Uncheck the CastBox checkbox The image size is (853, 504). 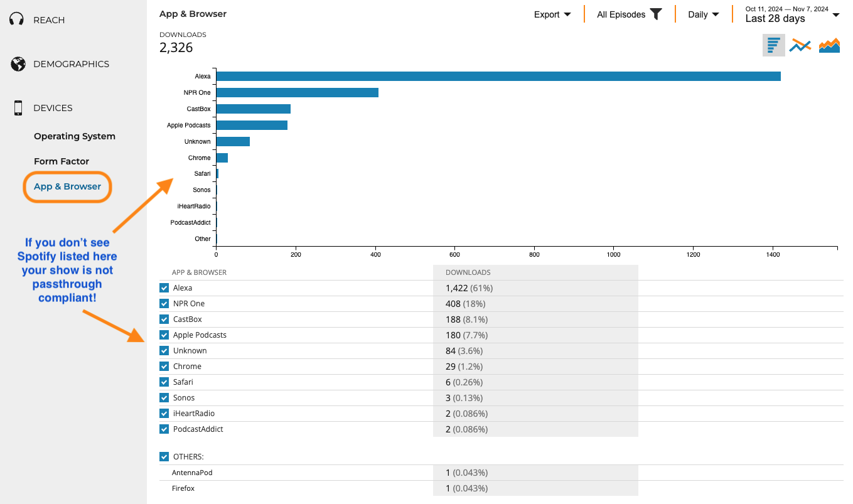pos(164,319)
